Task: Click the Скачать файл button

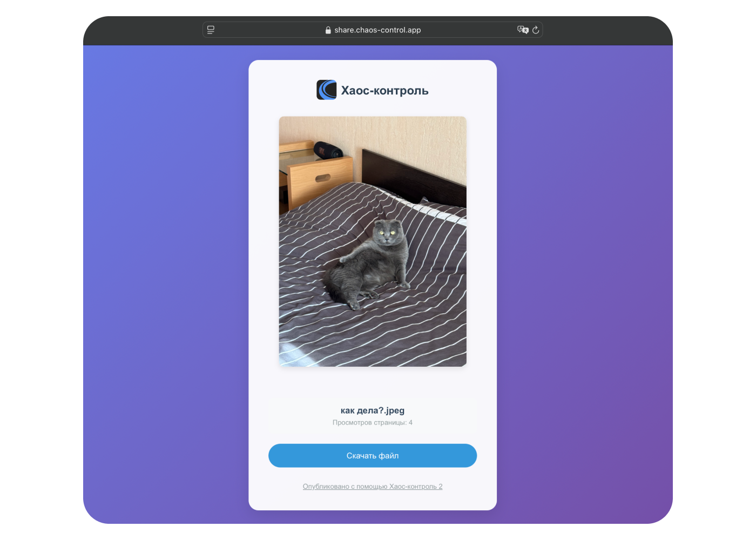Action: (373, 456)
